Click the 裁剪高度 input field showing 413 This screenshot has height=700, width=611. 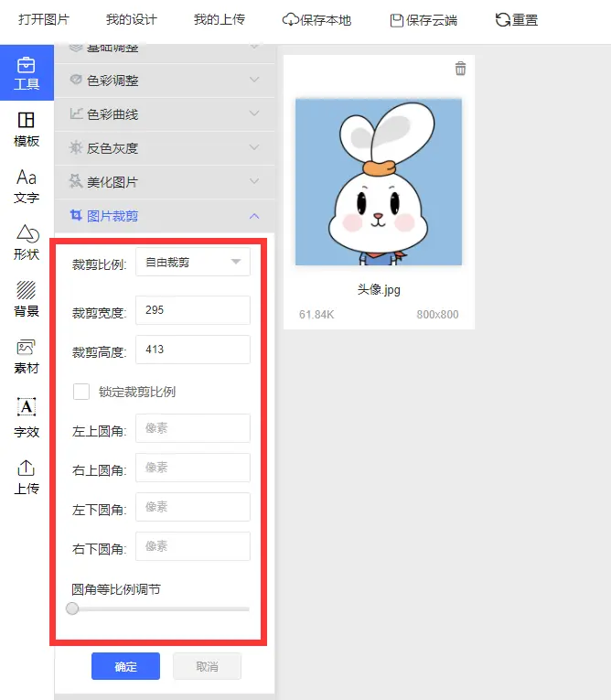[193, 350]
